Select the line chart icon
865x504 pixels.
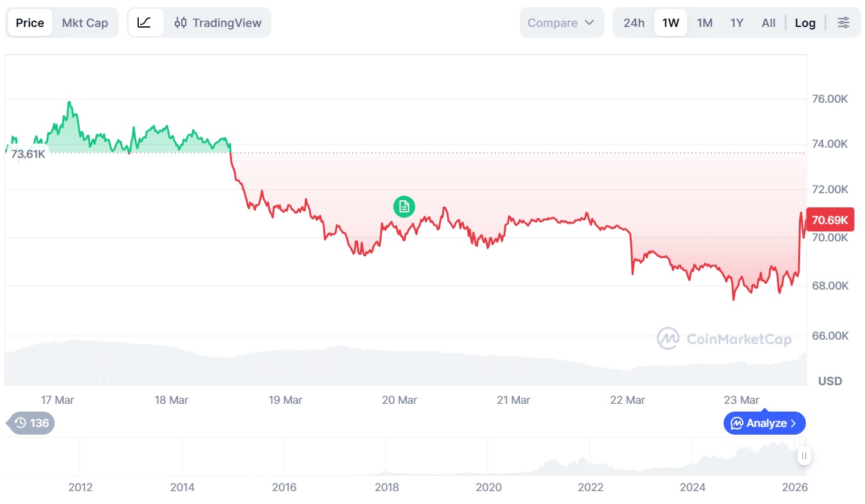tap(145, 23)
